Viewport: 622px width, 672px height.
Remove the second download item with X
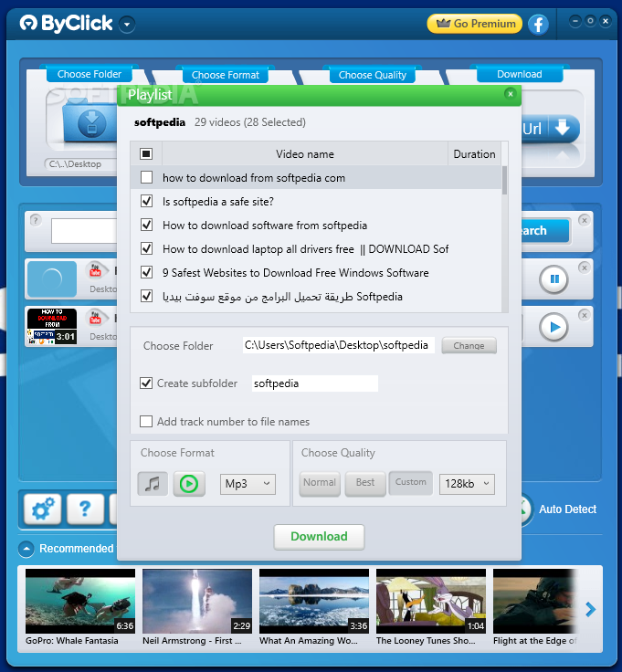point(584,315)
